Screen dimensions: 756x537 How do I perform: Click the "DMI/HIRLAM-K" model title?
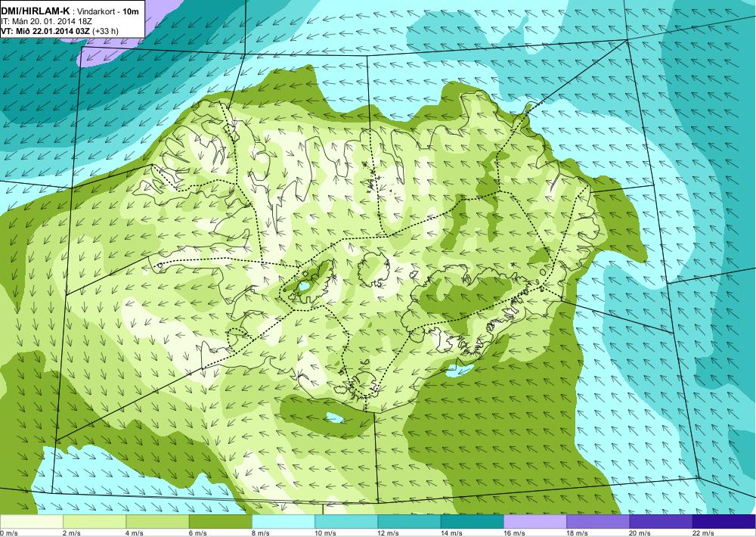coord(36,11)
